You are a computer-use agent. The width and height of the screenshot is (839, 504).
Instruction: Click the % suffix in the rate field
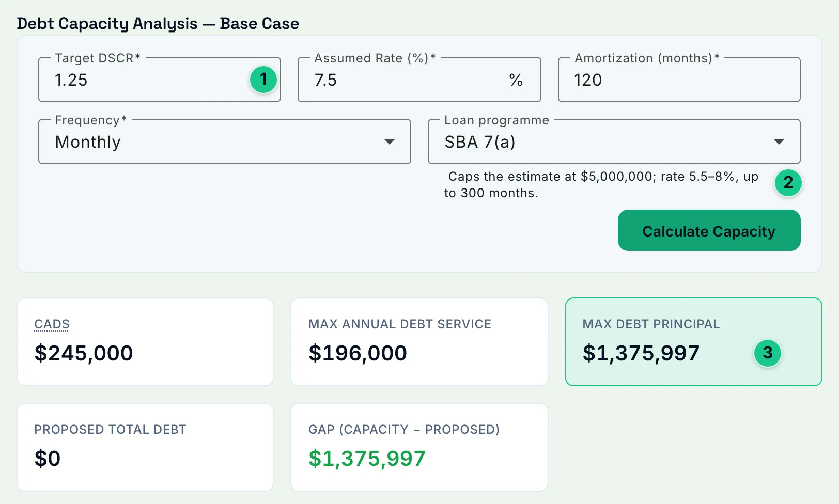click(x=516, y=80)
